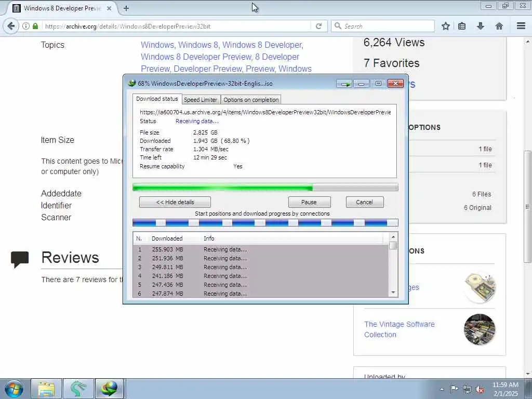532x399 pixels.
Task: Click the green download progress bar
Action: pyautogui.click(x=265, y=187)
